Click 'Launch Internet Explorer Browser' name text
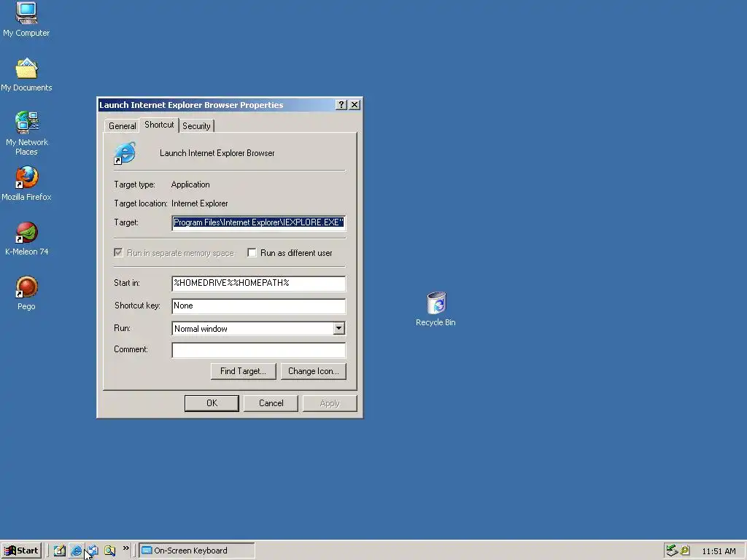747x560 pixels. click(x=217, y=153)
